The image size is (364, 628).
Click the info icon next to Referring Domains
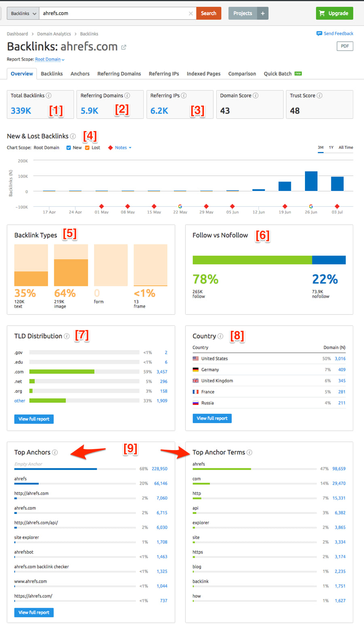(x=127, y=95)
